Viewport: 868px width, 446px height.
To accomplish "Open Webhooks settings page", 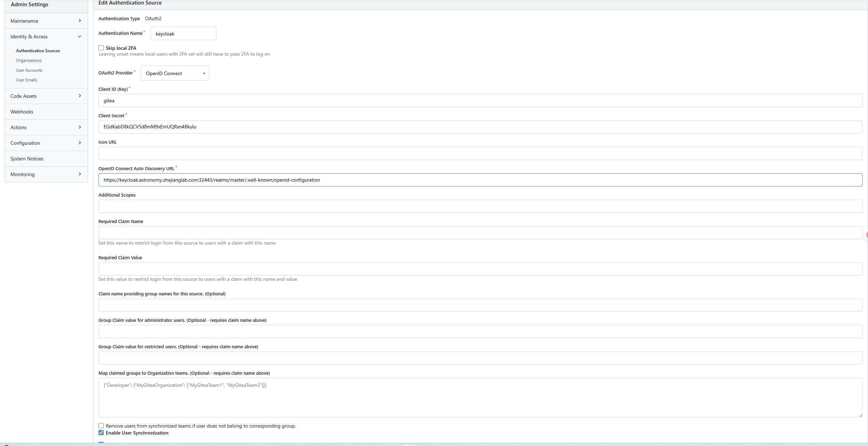I will (22, 112).
